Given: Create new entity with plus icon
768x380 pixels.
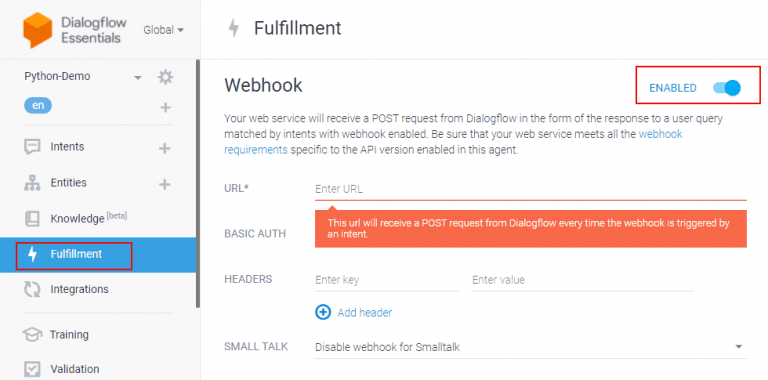Looking at the screenshot, I should (x=165, y=184).
